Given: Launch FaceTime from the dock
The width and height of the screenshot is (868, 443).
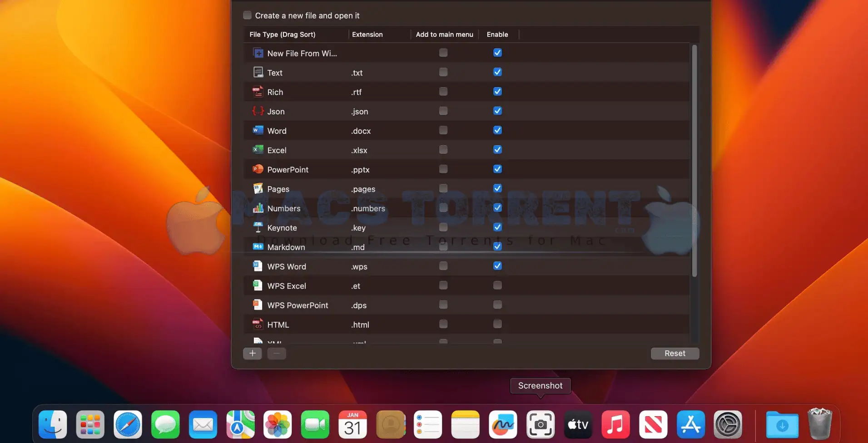Looking at the screenshot, I should 315,425.
